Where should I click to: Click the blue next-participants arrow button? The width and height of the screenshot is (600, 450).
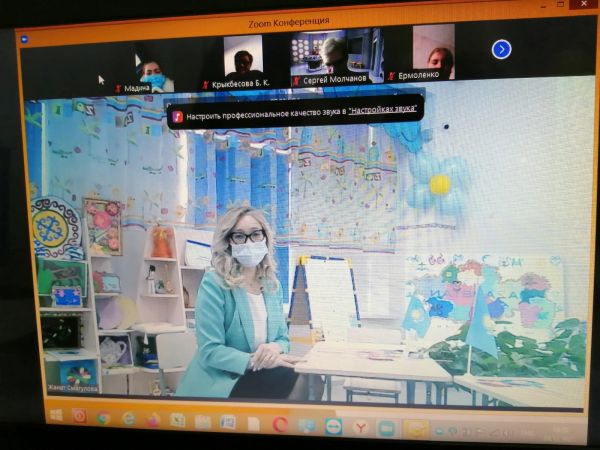pos(501,49)
